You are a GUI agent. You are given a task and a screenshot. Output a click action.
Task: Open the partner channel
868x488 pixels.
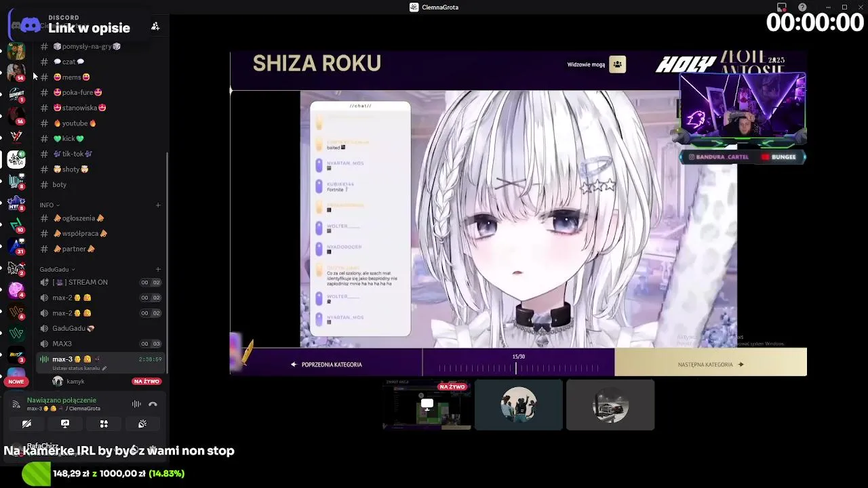coord(100,249)
